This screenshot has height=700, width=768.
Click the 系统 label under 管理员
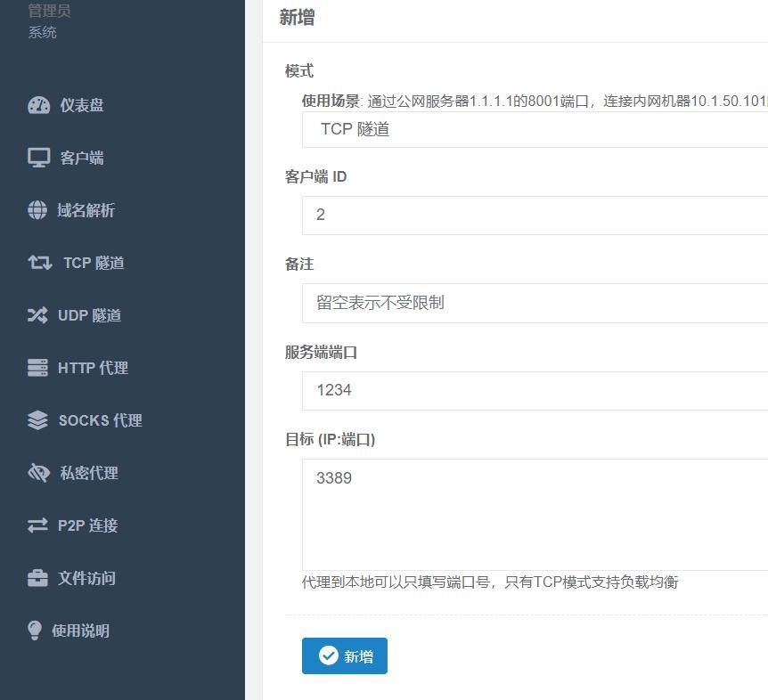(42, 32)
